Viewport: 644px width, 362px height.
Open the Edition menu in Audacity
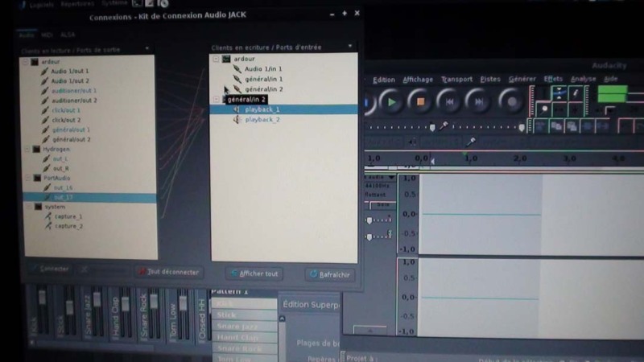tap(384, 80)
